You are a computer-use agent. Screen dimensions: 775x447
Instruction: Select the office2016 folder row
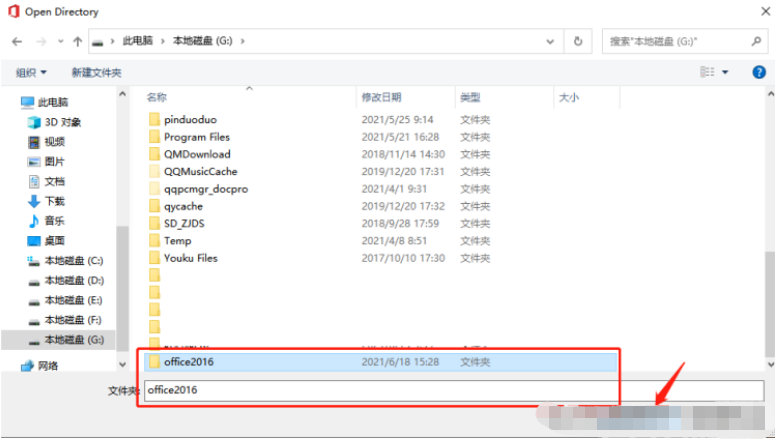pos(380,362)
